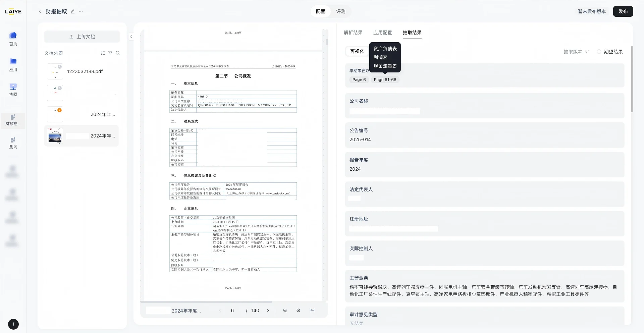Screen dimensions: 644x333
Task: Click the 发布 publish button
Action: point(623,11)
